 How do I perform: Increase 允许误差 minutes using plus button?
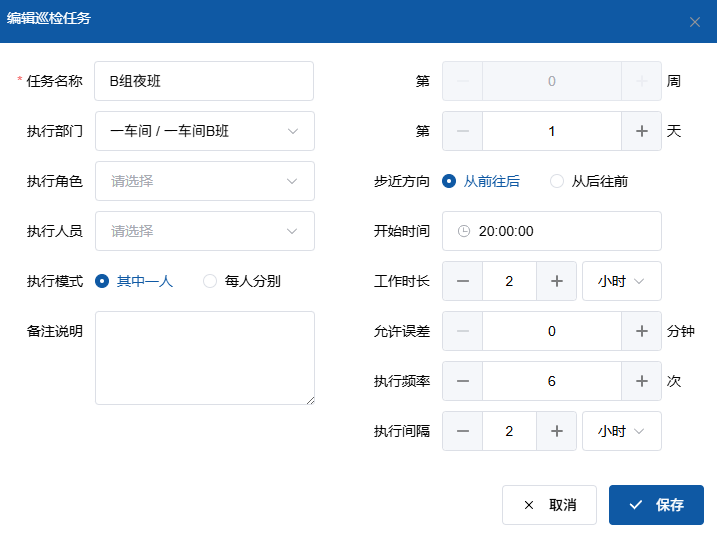pos(641,331)
